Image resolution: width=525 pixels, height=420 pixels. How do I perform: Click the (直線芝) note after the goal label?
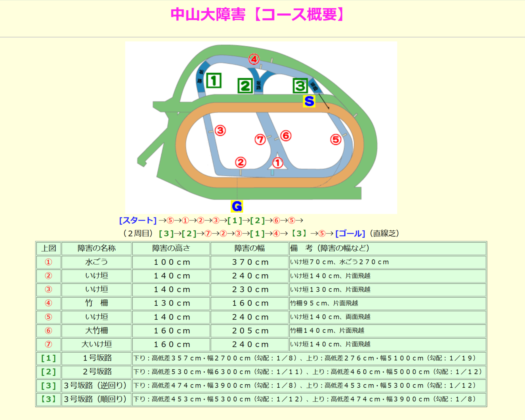pyautogui.click(x=385, y=233)
